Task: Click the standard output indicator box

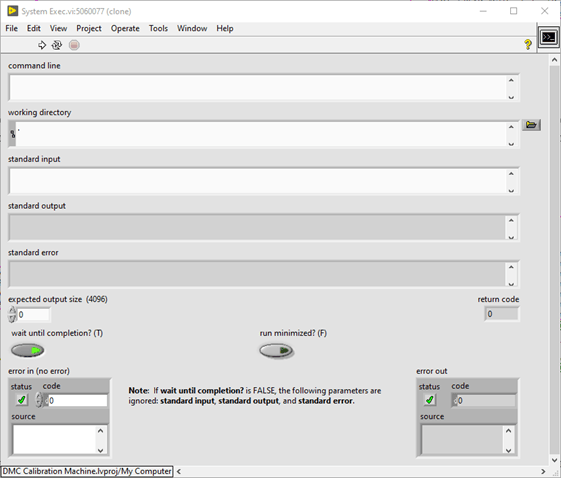Action: [257, 228]
